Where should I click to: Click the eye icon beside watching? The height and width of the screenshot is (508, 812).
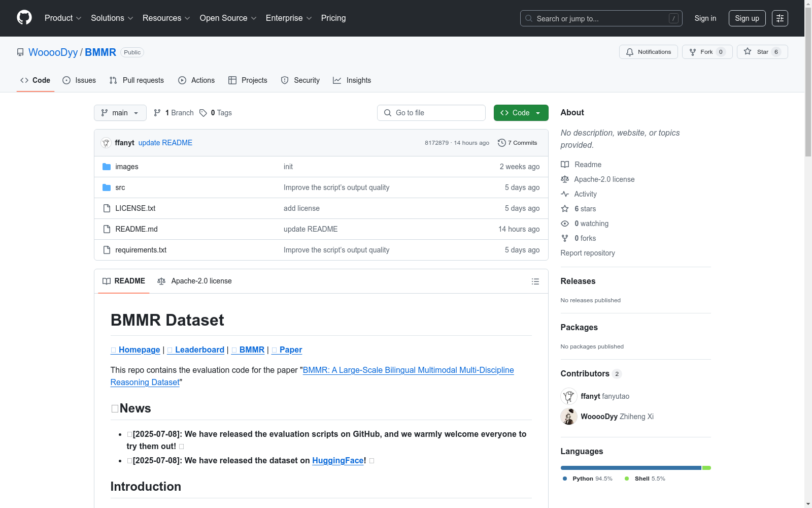point(565,224)
